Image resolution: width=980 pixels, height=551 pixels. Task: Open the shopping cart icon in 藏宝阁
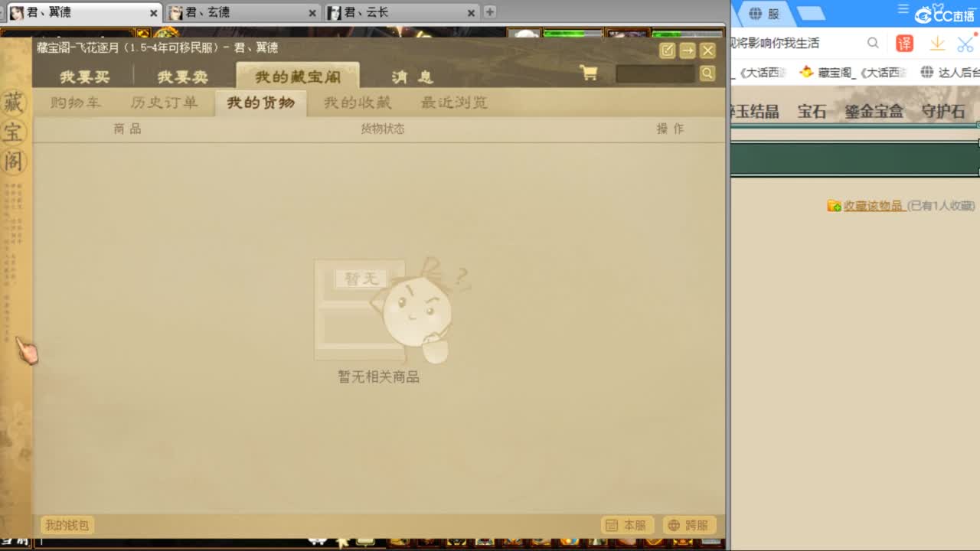[x=589, y=73]
